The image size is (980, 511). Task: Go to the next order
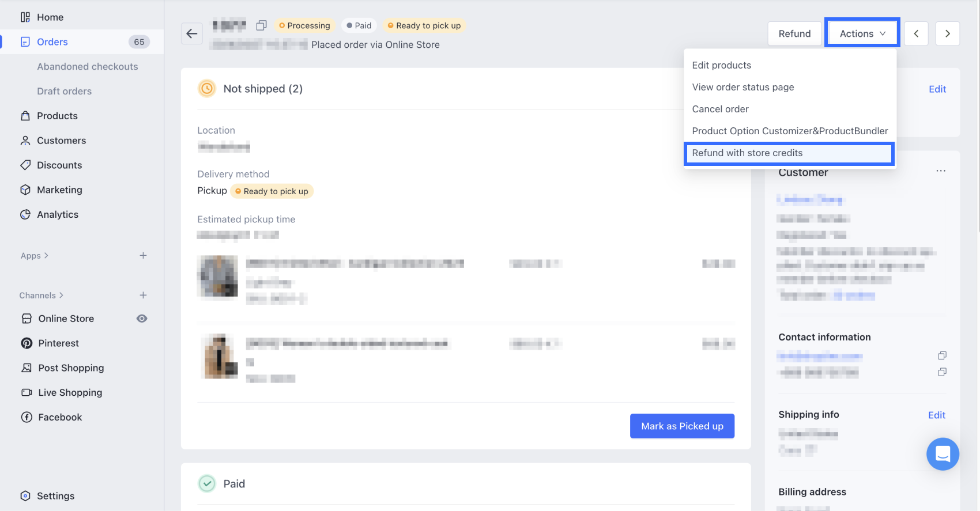[947, 33]
